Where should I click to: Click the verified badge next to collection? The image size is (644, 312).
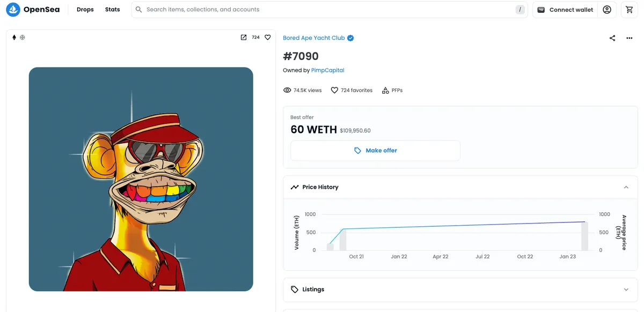click(x=350, y=38)
